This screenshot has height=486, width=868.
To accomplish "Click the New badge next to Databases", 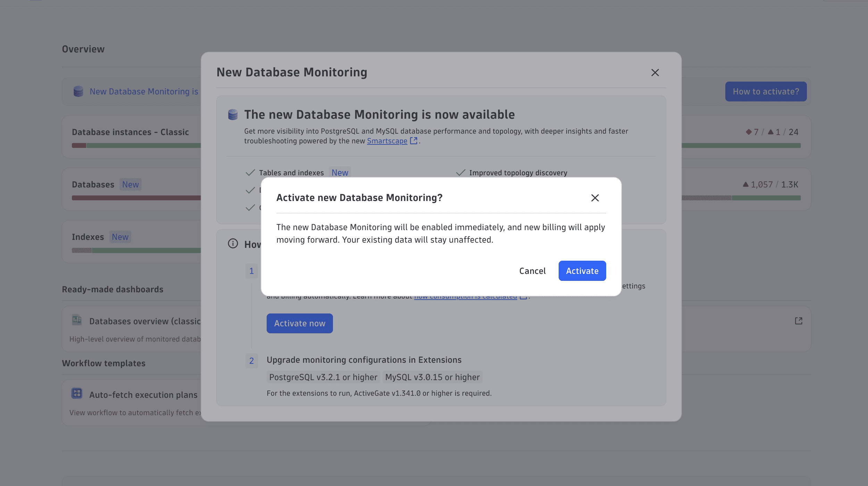I will (x=131, y=184).
